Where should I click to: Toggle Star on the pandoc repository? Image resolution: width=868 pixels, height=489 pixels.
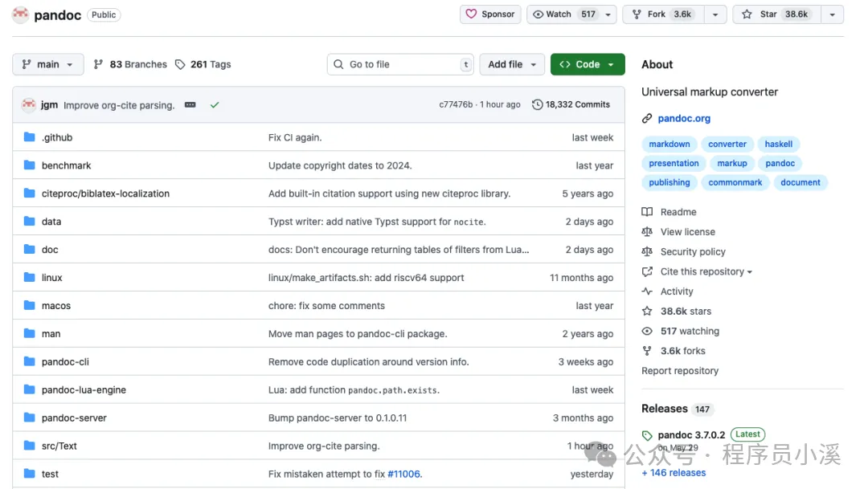(x=776, y=14)
